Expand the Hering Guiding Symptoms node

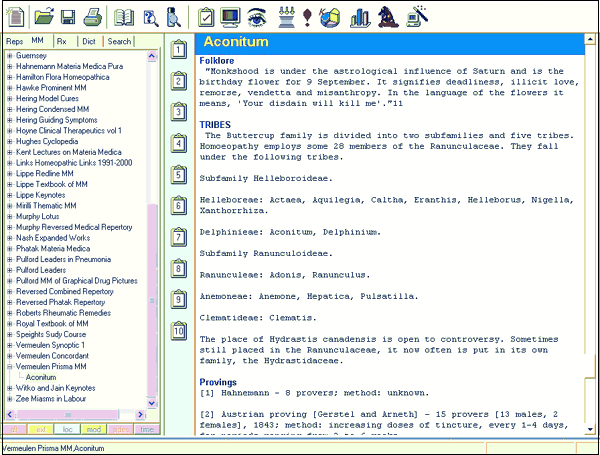[10, 120]
